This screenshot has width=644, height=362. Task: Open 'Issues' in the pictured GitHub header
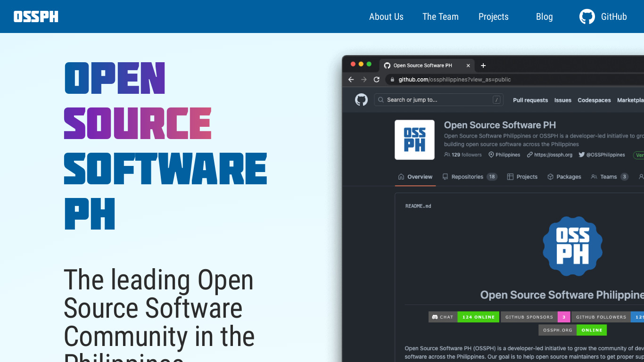click(x=563, y=100)
